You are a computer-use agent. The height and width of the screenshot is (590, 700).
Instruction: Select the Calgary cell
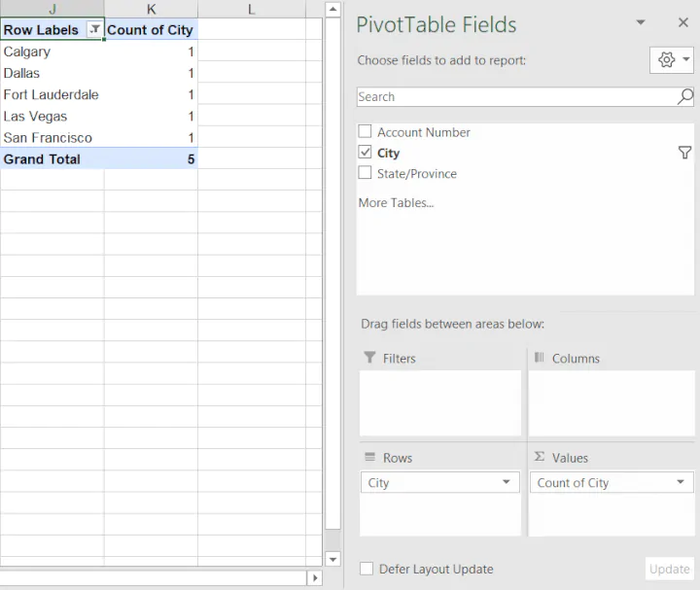(52, 52)
